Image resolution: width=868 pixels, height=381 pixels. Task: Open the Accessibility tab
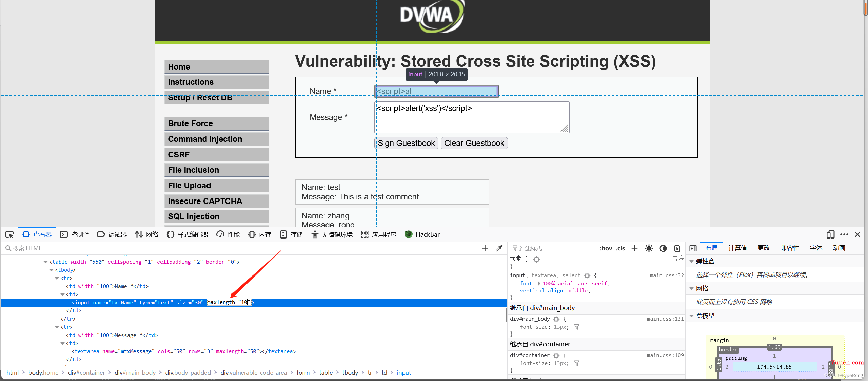pyautogui.click(x=332, y=234)
